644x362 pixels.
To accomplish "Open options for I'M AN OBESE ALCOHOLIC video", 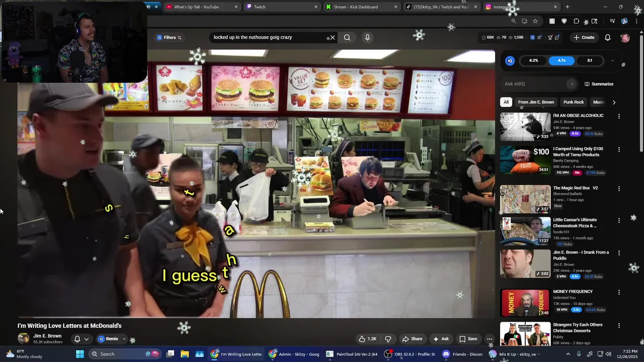I will pos(619,116).
